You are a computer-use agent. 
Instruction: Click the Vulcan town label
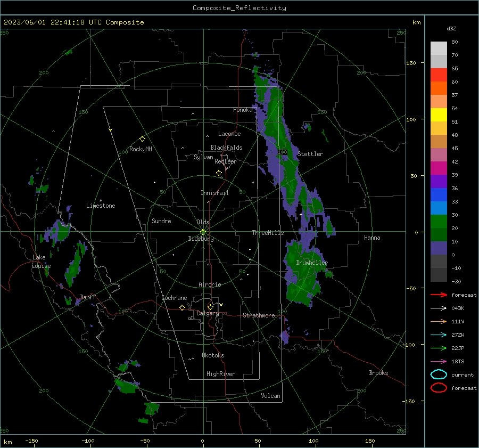[270, 396]
